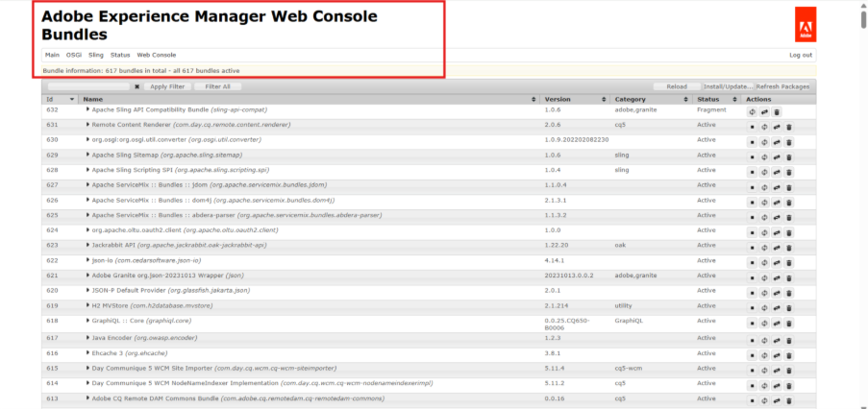
Task: Select version text 1.22.20
Action: 556,245
